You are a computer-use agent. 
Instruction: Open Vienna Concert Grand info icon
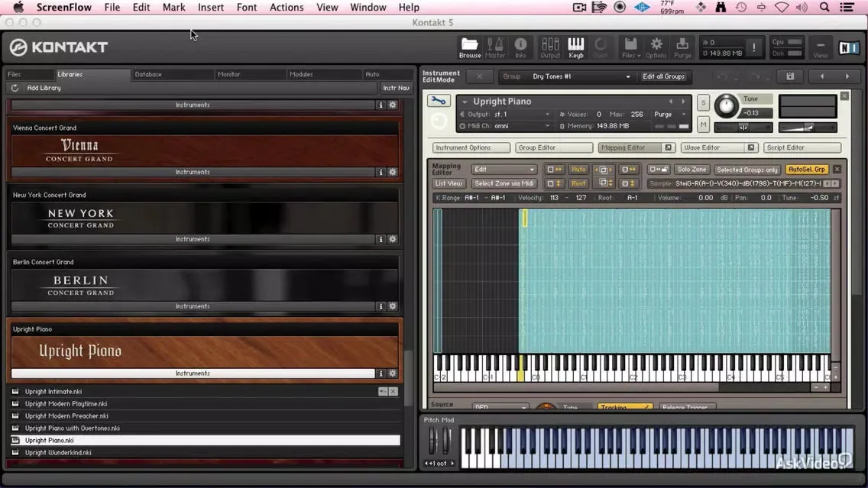tap(381, 172)
